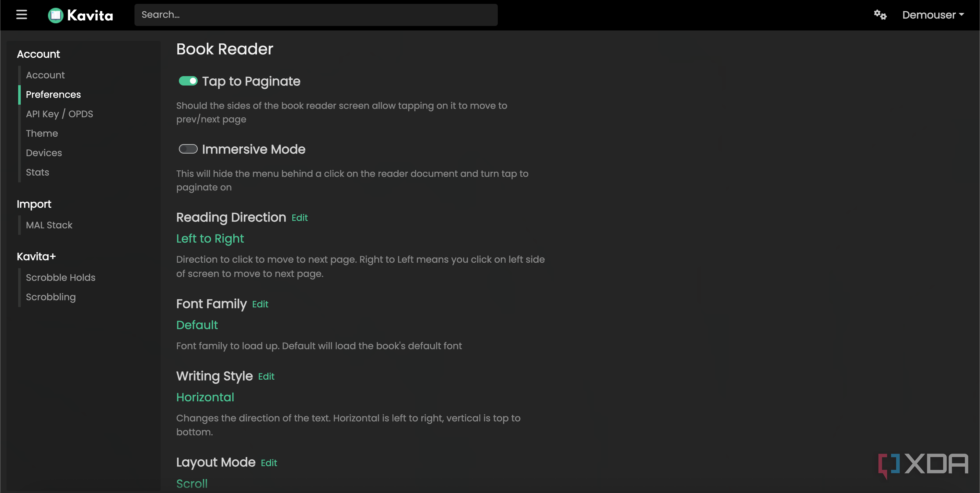The height and width of the screenshot is (493, 980).
Task: Enable the Immersive Mode toggle
Action: (x=188, y=149)
